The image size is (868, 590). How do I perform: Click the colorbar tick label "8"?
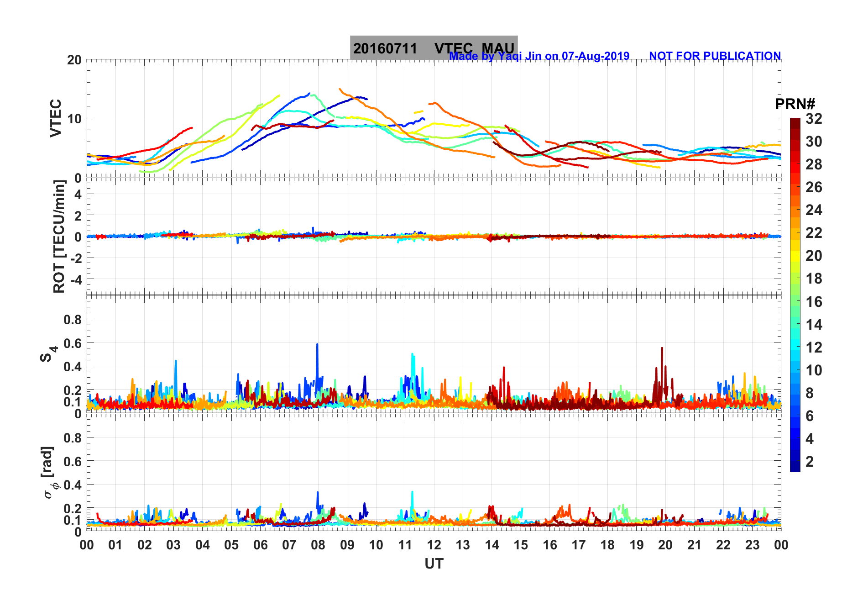[x=810, y=393]
